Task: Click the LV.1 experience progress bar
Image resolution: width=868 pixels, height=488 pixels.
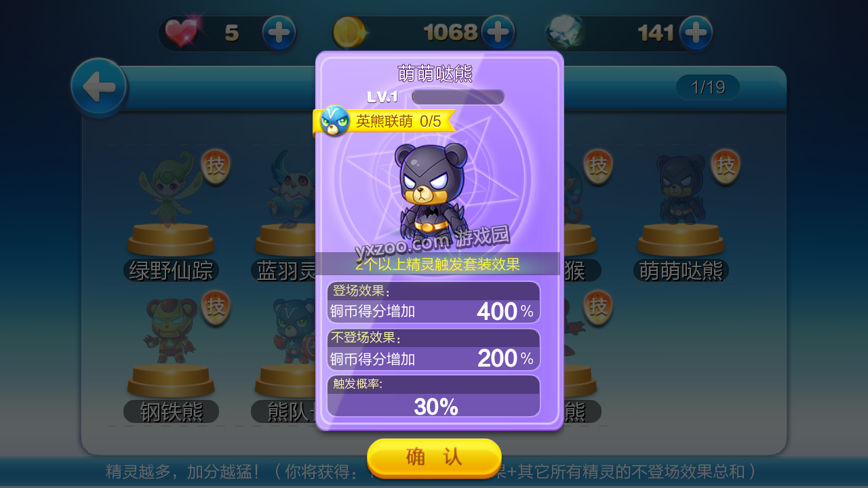Action: [458, 97]
